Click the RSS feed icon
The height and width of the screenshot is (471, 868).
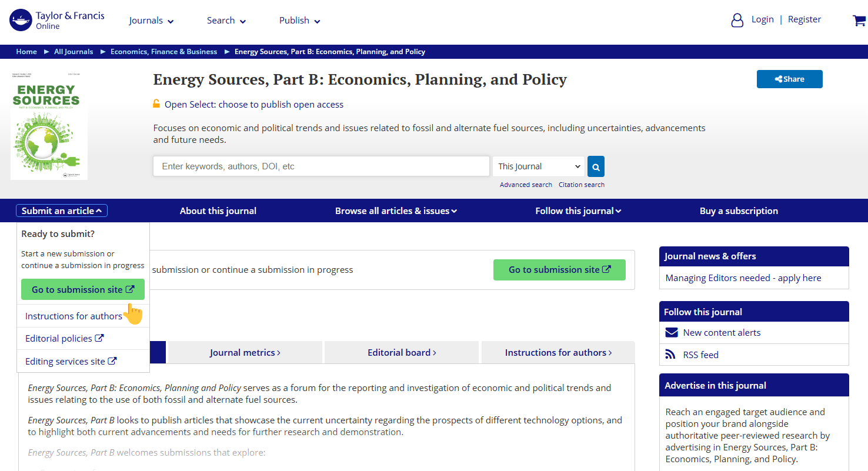click(x=670, y=355)
